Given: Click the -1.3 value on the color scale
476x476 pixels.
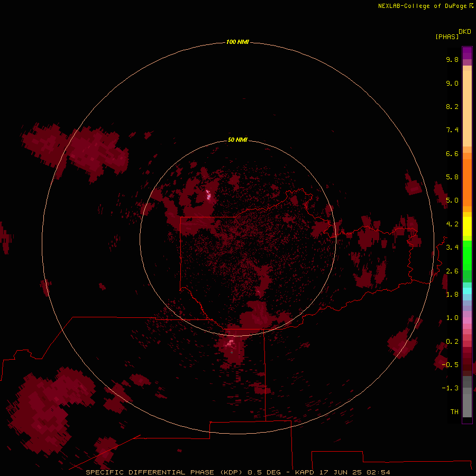Looking at the screenshot, I should coord(450,388).
